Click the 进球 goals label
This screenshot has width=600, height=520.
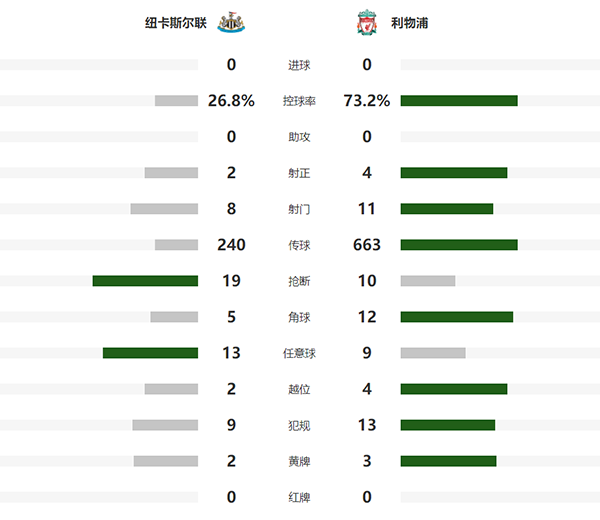click(x=299, y=65)
